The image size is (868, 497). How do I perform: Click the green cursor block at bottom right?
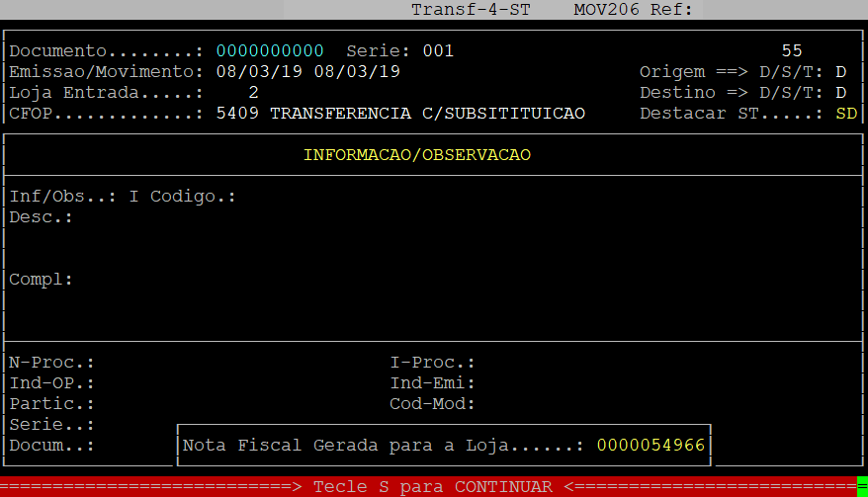tap(862, 487)
